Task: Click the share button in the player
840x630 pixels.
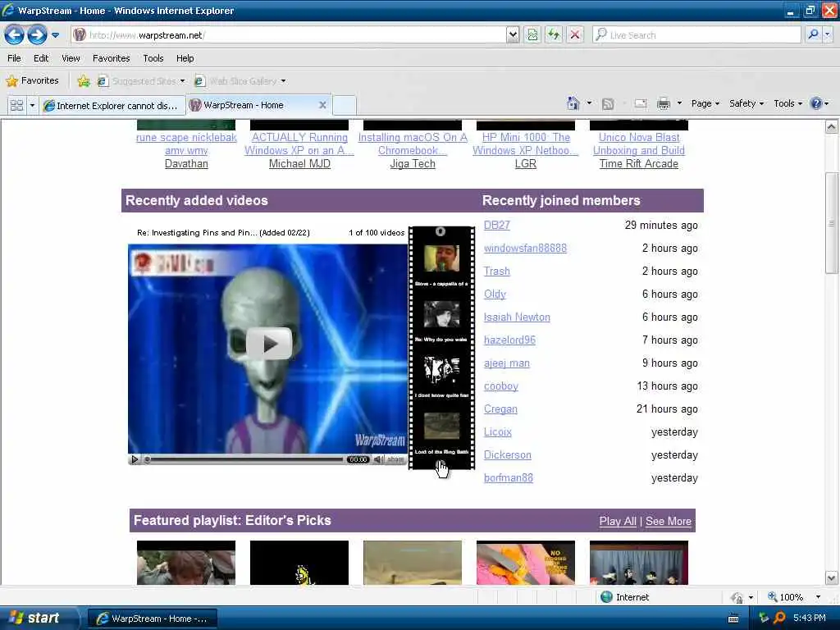Action: 395,459
